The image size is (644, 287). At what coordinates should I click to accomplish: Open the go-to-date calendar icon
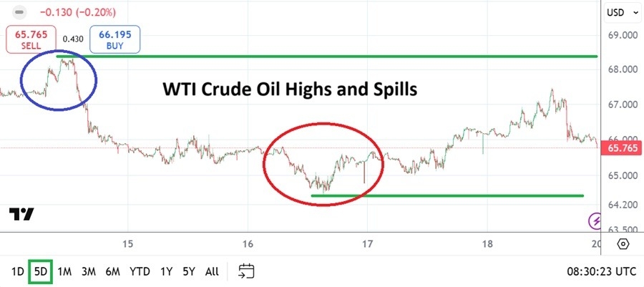(247, 271)
